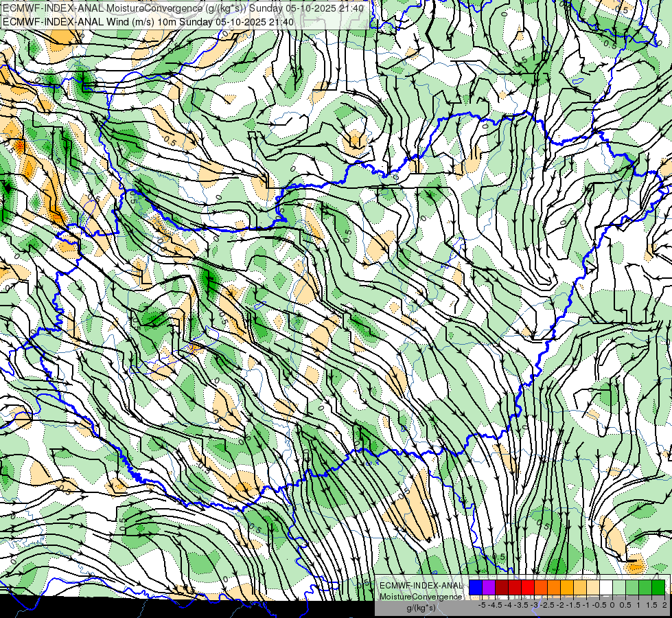Click the bright red legend swatch before -3

(x=528, y=587)
